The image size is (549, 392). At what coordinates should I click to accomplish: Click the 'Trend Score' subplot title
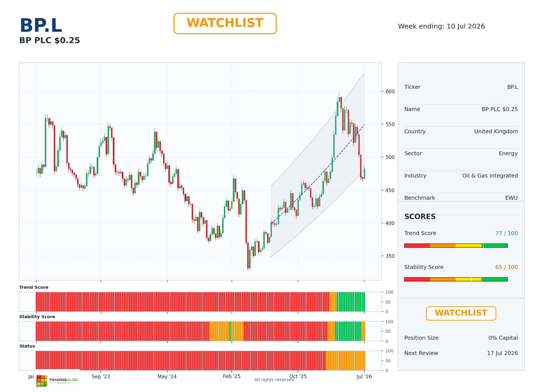pyautogui.click(x=34, y=287)
